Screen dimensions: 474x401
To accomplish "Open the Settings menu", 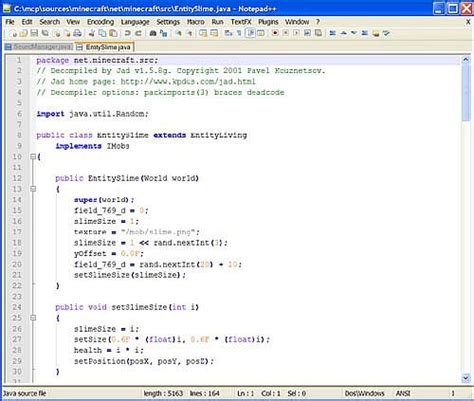I will 168,22.
